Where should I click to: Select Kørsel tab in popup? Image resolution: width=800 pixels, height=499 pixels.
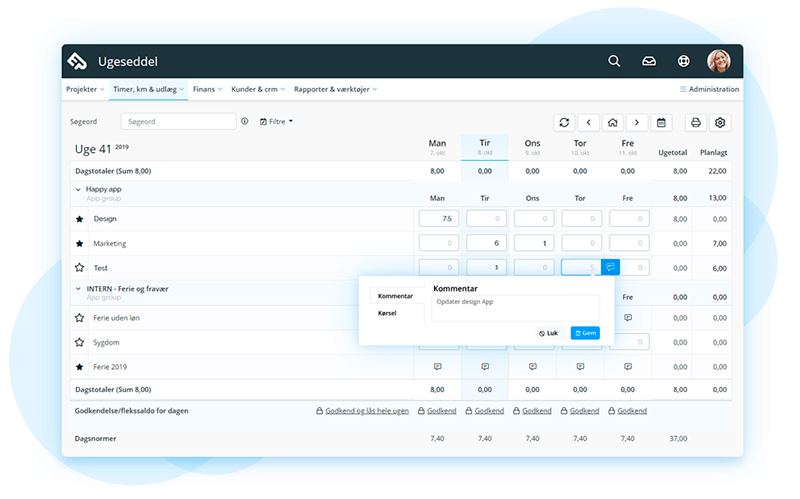[x=387, y=313]
